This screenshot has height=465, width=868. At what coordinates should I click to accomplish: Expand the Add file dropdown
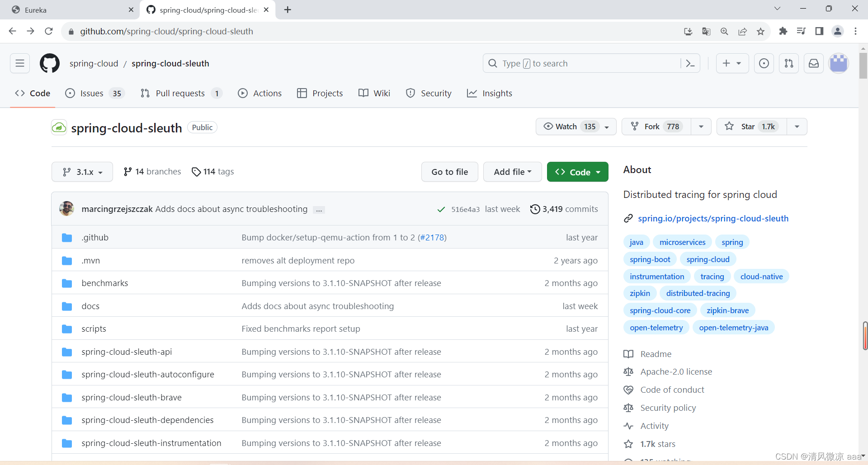point(513,172)
